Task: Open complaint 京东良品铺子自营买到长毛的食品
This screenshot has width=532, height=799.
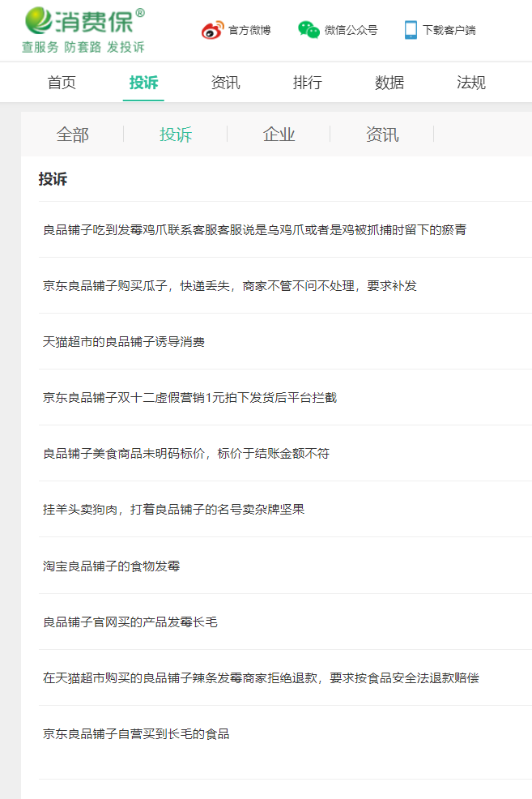Action: (136, 734)
